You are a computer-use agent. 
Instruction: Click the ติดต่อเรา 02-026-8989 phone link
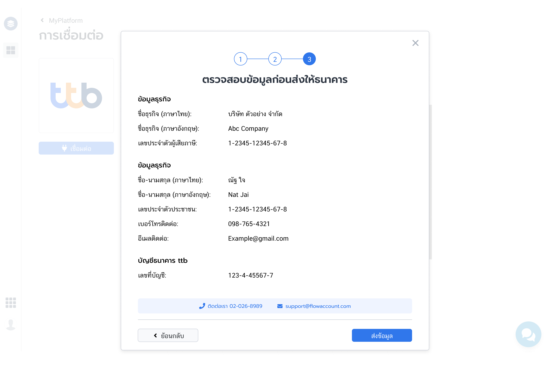(235, 306)
